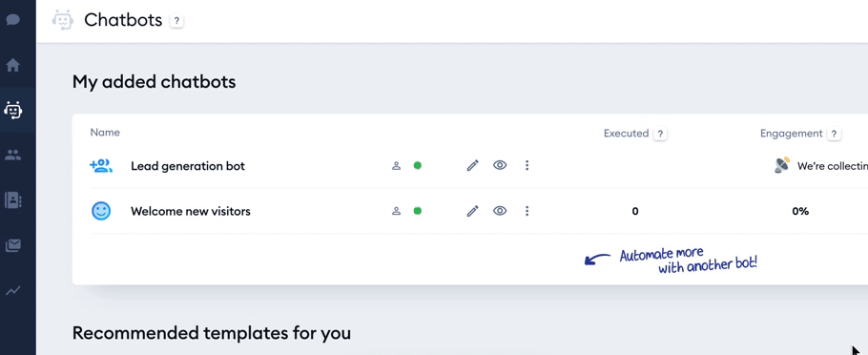The height and width of the screenshot is (355, 868).
Task: Open the contacts book icon in sidebar
Action: (x=12, y=200)
